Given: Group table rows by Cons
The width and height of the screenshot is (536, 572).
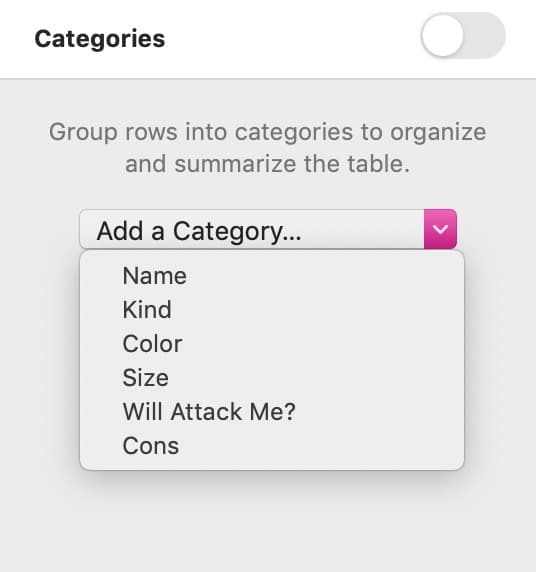Looking at the screenshot, I should coord(272,446).
